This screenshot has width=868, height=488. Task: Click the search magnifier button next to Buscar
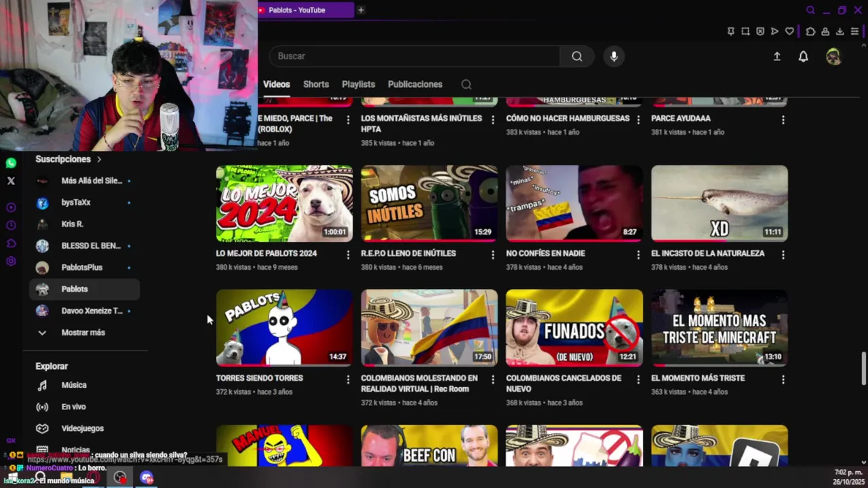(x=577, y=56)
